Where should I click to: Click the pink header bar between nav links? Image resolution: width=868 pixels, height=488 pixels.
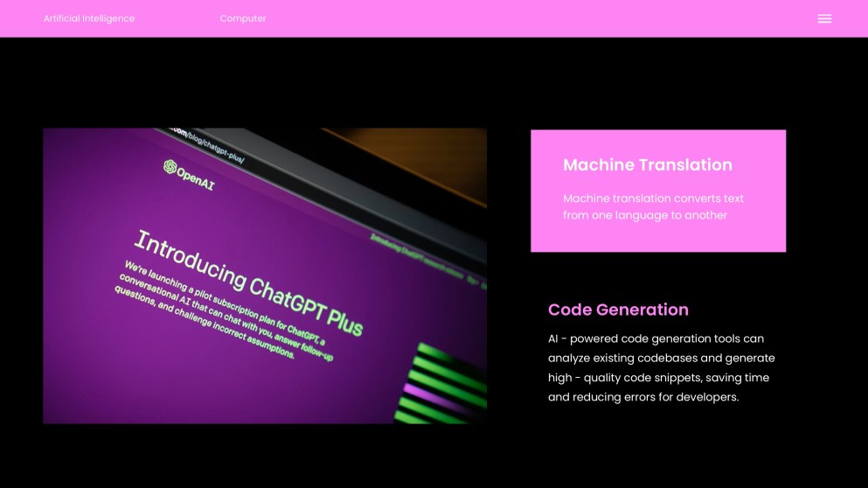coord(524,18)
